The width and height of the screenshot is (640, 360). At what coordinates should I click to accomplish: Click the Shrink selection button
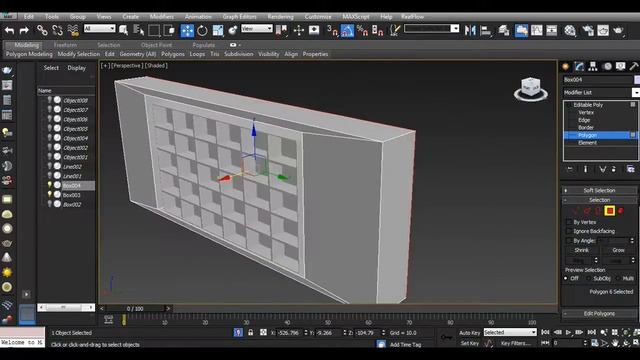(x=582, y=250)
